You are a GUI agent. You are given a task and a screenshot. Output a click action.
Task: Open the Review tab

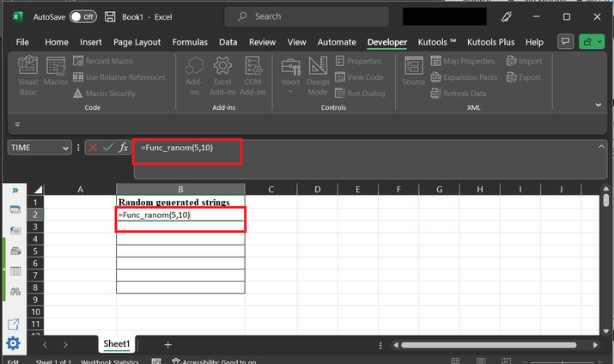coord(263,42)
